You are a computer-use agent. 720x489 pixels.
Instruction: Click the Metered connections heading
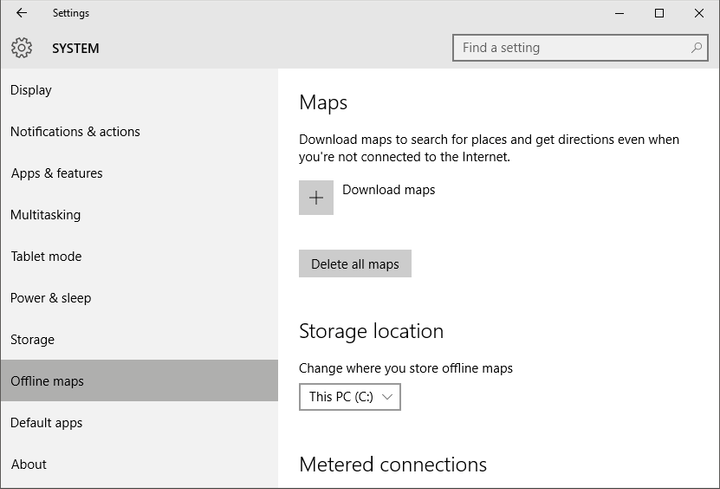[393, 464]
